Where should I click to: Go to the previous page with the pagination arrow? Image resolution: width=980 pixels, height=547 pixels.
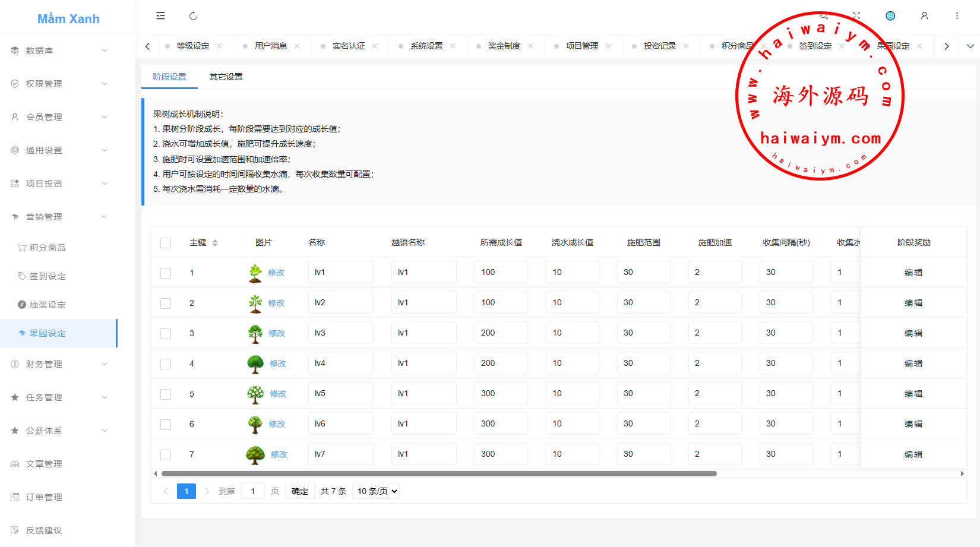coord(166,491)
